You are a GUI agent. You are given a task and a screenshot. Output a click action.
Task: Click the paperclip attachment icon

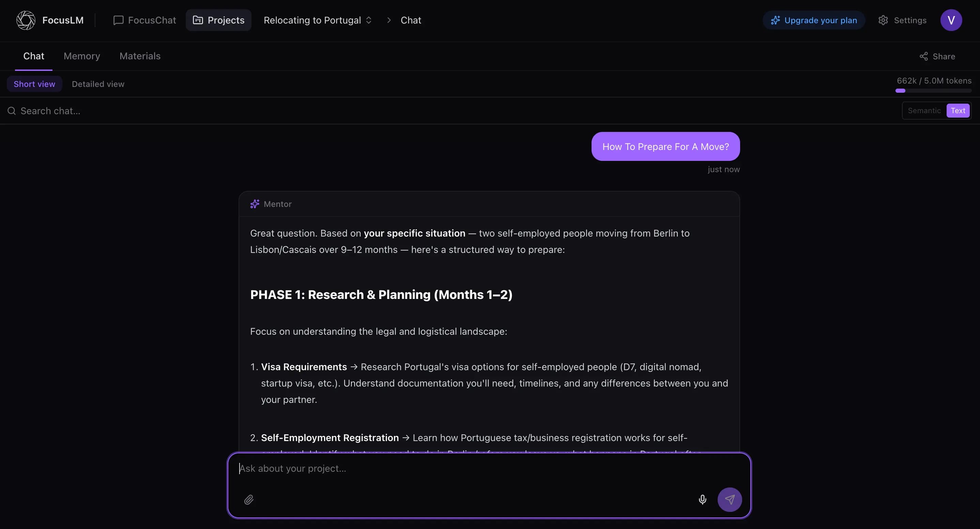[x=249, y=499]
